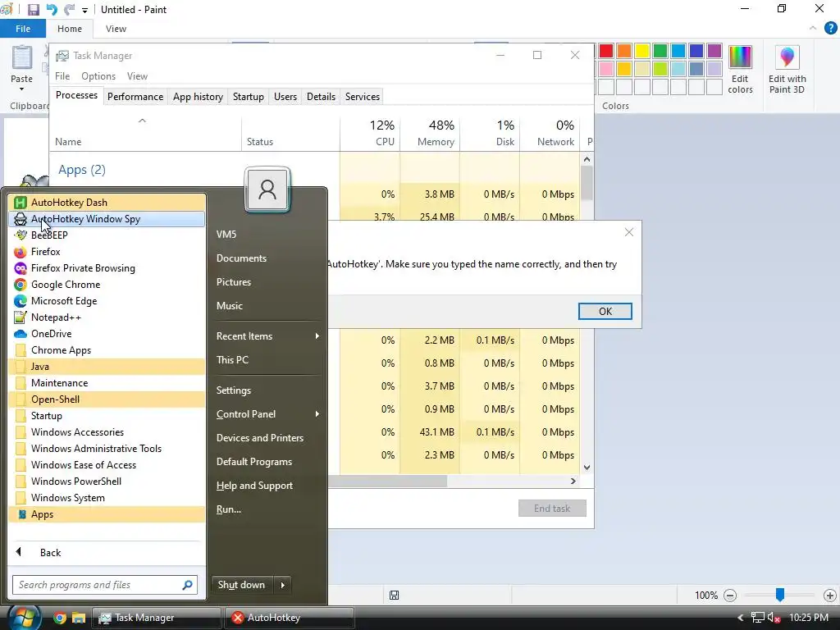Launch AutoHotkey Window Spy
The width and height of the screenshot is (840, 630).
pos(107,218)
